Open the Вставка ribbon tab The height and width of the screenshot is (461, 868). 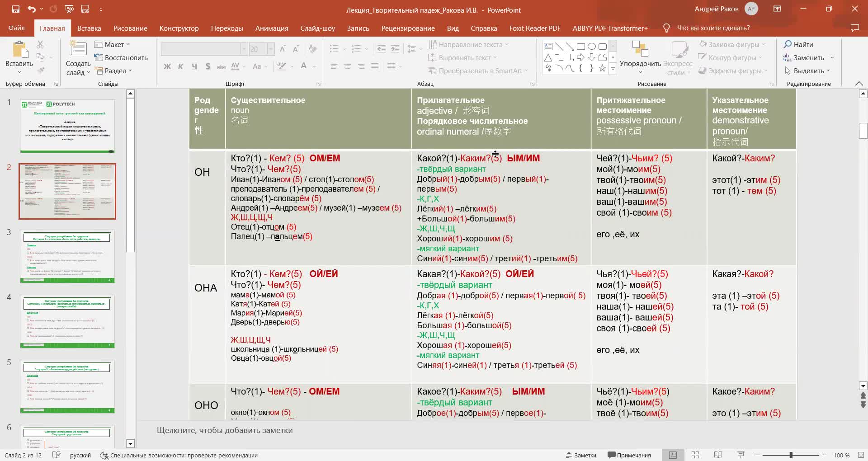(89, 28)
